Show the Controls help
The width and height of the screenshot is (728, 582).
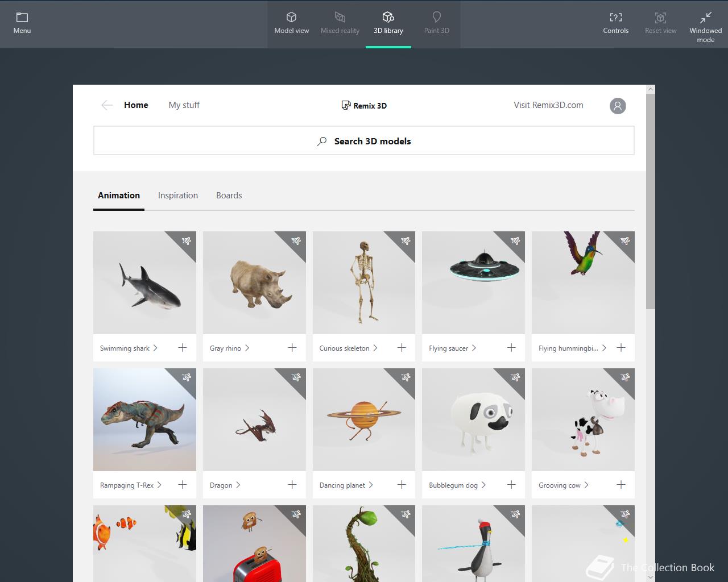[x=616, y=24]
